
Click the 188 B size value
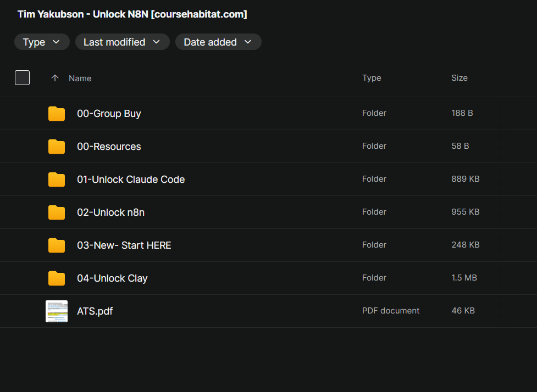tap(462, 113)
